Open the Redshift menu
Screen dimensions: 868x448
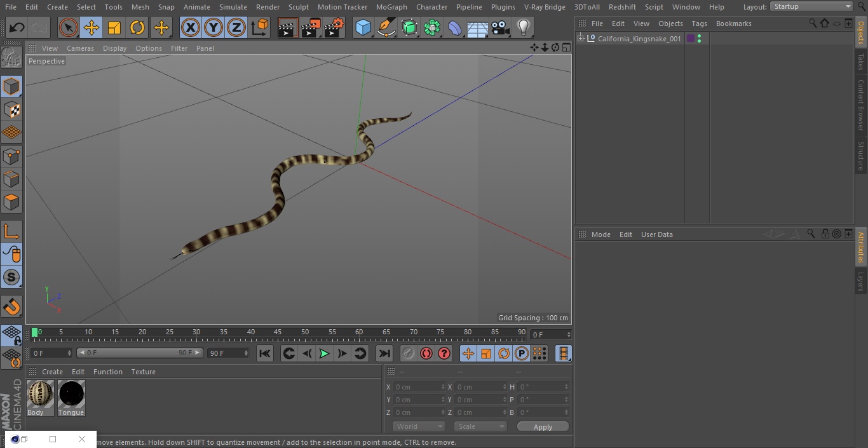[622, 7]
